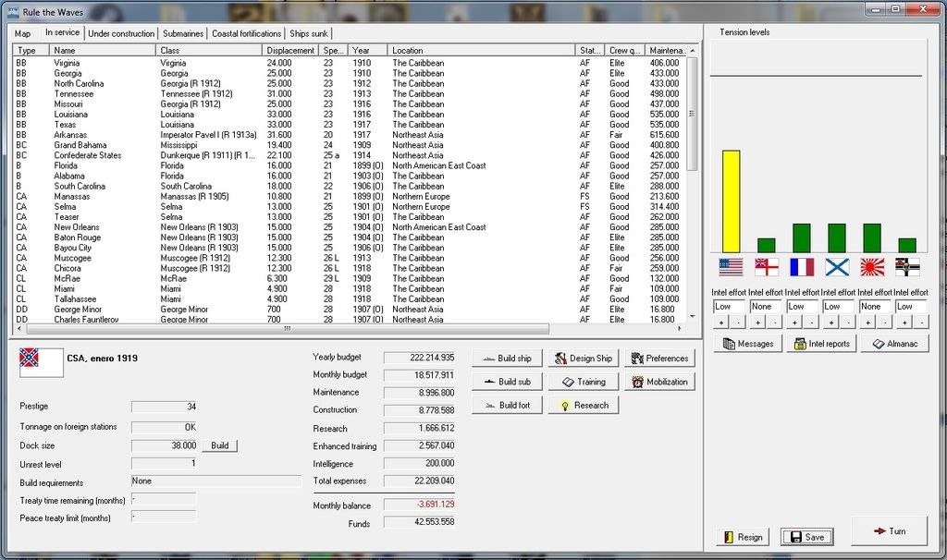This screenshot has height=560, width=947.
Task: Decrease intel effort under the British flag
Action: [x=774, y=323]
